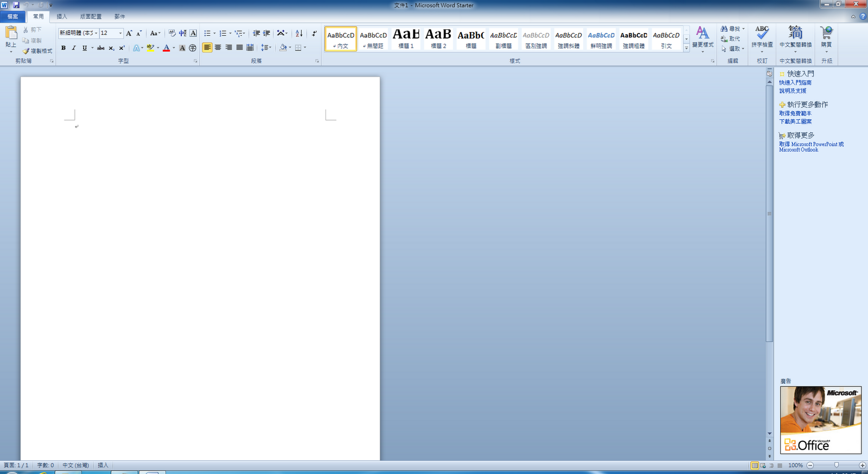The height and width of the screenshot is (474, 868).
Task: Click the Microsoft Office advertisement image
Action: (821, 420)
